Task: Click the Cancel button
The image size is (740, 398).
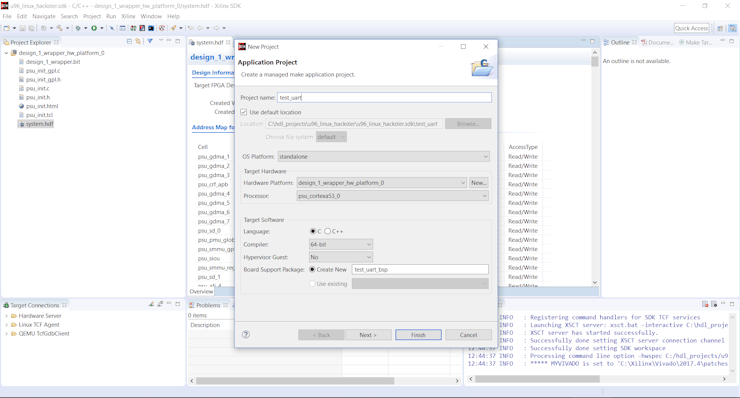Action: click(x=468, y=335)
